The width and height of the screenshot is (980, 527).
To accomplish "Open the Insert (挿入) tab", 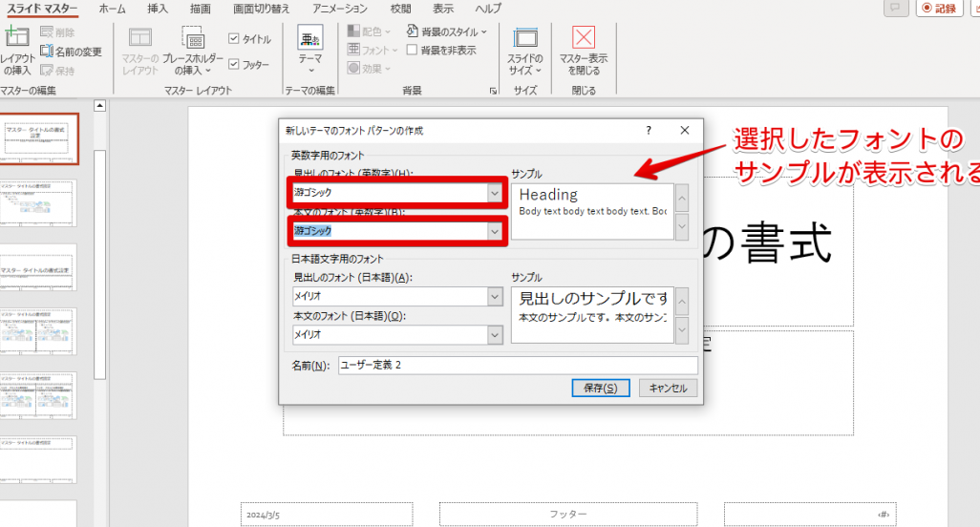I will (158, 9).
